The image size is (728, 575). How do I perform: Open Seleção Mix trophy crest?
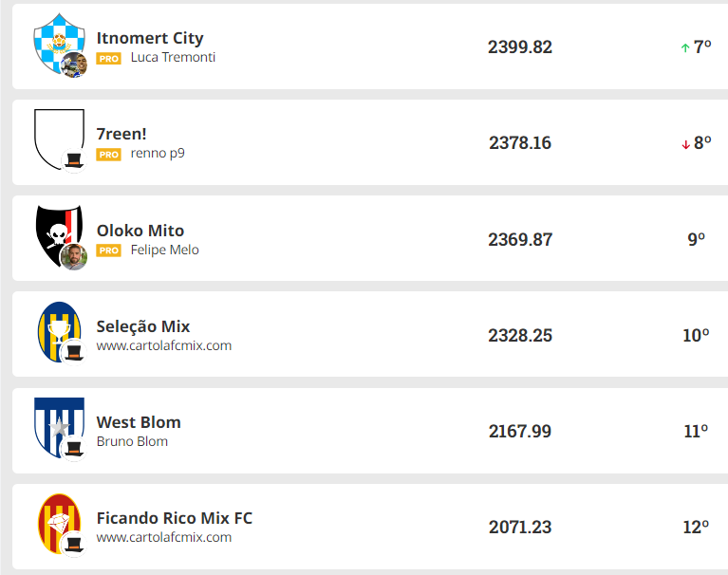click(59, 331)
